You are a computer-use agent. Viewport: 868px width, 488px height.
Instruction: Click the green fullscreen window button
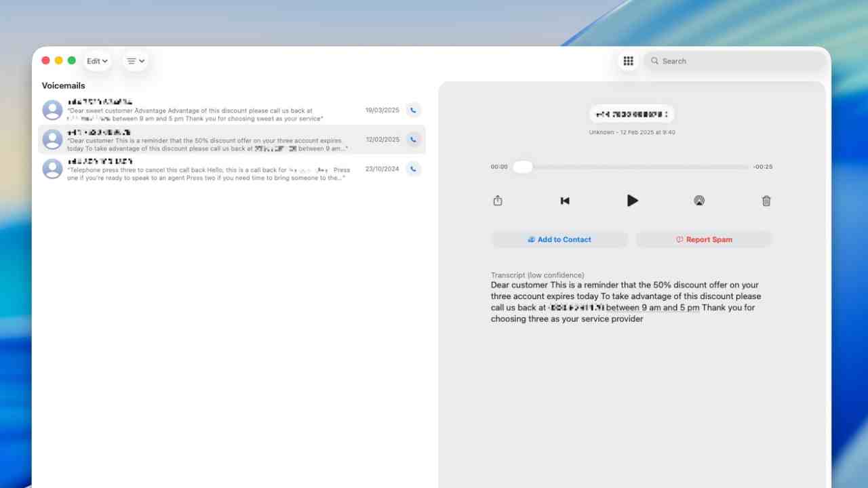71,60
